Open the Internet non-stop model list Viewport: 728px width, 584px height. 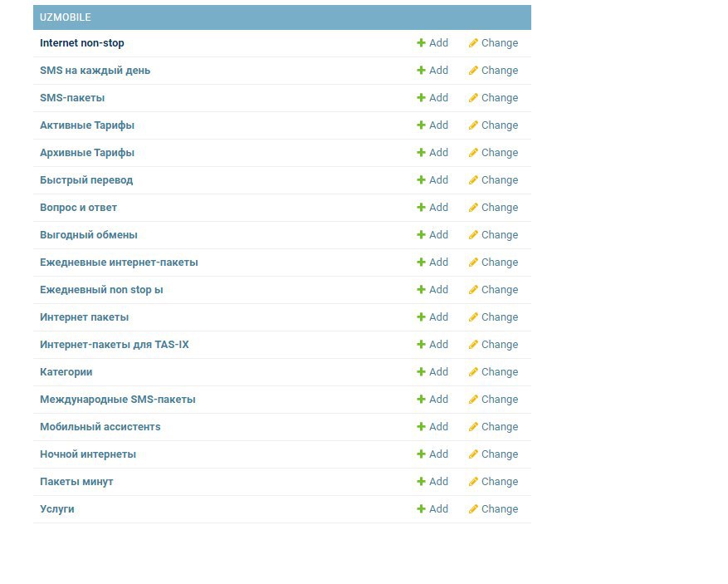(x=81, y=42)
